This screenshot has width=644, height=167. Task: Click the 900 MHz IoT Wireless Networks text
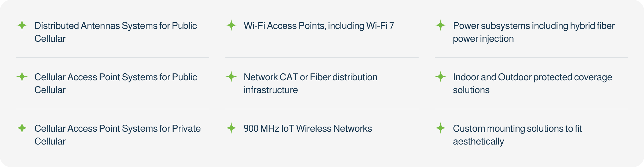point(308,128)
